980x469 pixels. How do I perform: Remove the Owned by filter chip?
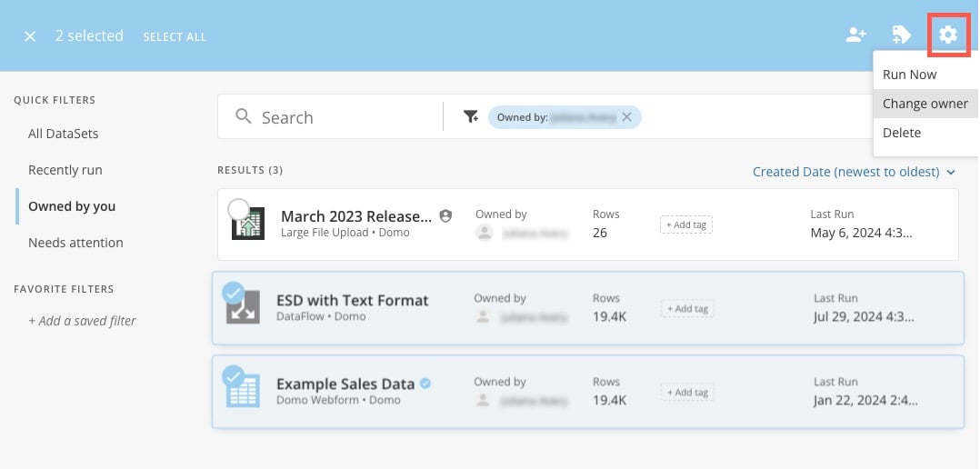point(627,116)
